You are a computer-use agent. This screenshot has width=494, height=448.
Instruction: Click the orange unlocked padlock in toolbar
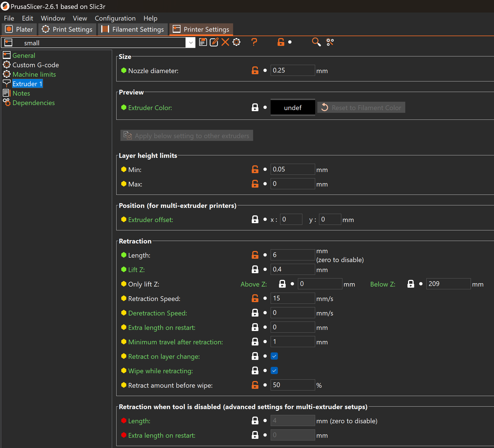click(281, 42)
